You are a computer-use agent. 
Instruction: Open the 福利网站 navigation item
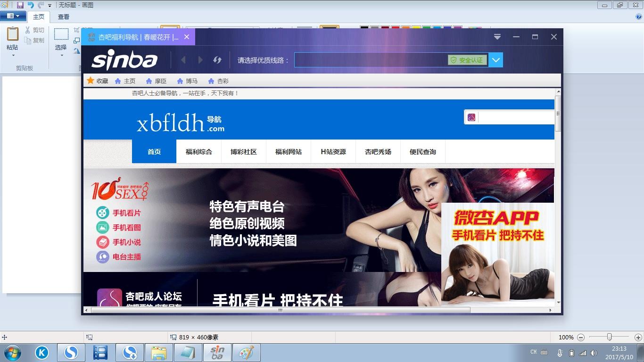(289, 152)
